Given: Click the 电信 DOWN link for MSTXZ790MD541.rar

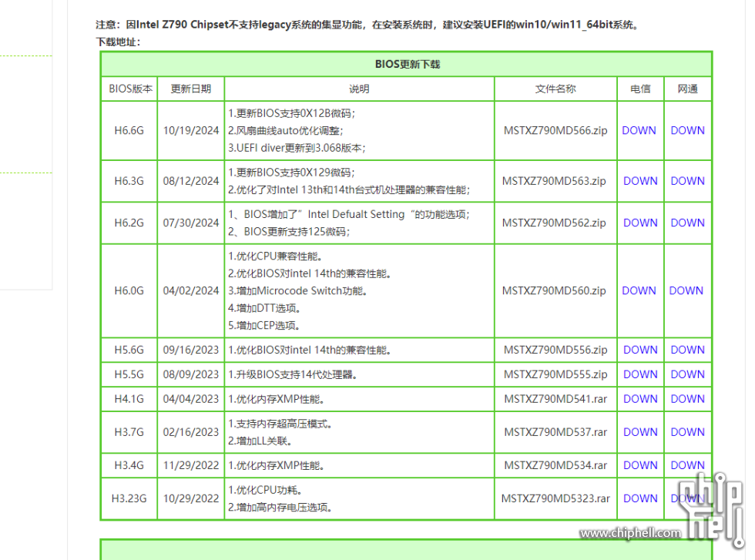Looking at the screenshot, I should [x=640, y=399].
